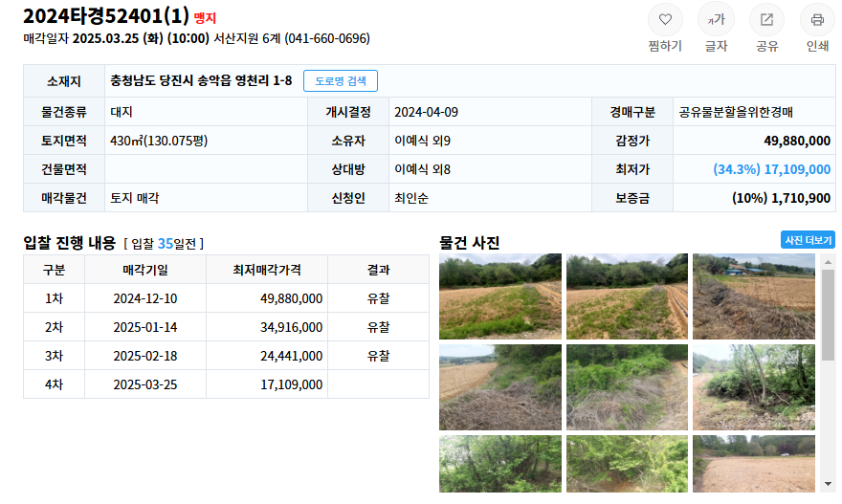Click the 최저매각가격 column header
Viewport: 842px width, 504px height.
click(x=266, y=270)
